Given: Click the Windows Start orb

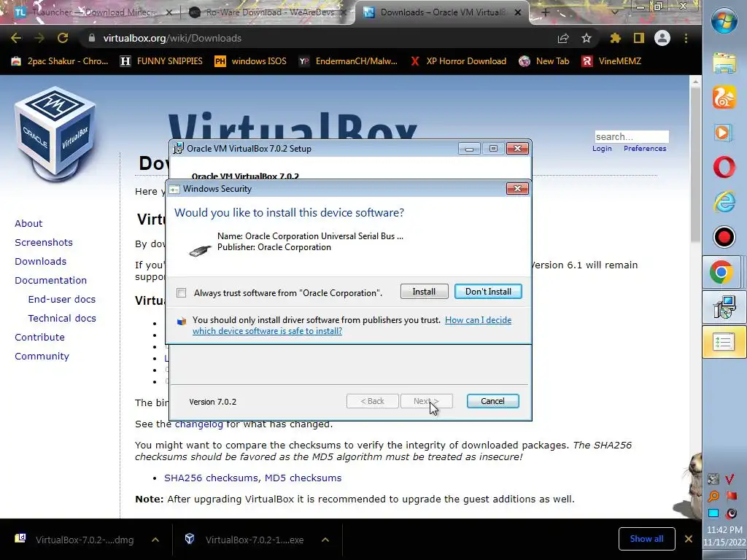Looking at the screenshot, I should click(x=724, y=21).
